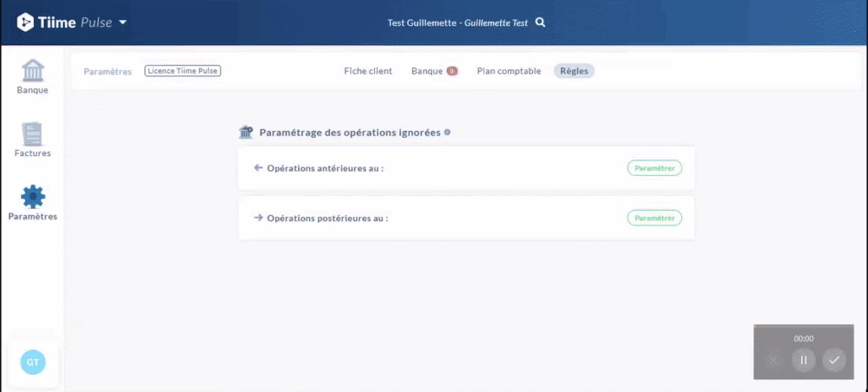Open the Banque section in sidebar
The image size is (868, 392).
coord(33,76)
